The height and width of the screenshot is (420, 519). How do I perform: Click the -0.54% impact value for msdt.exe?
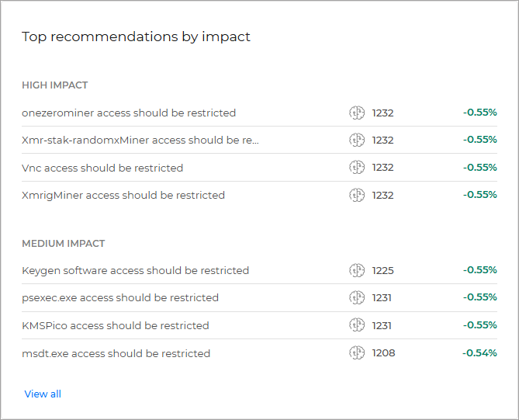tap(479, 353)
